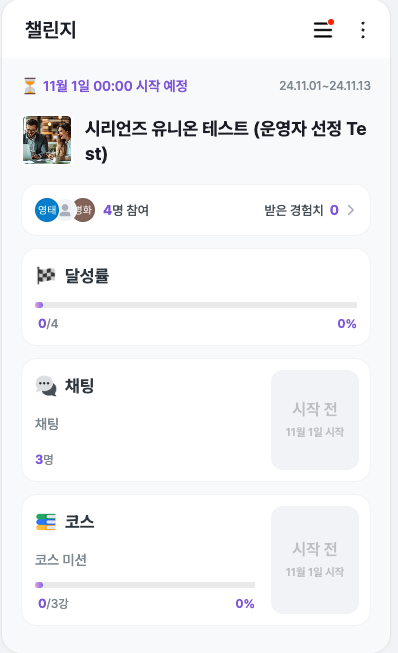Click the 11월 1일 00:00 시작 예정 notice
This screenshot has width=398, height=653.
click(115, 86)
